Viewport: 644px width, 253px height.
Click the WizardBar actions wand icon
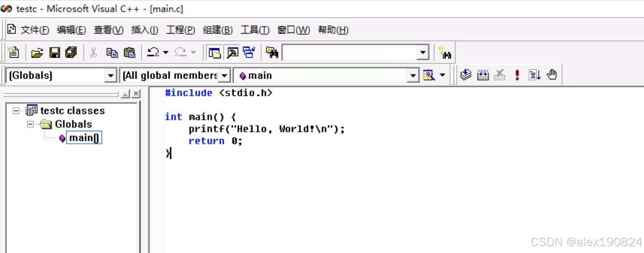point(429,75)
